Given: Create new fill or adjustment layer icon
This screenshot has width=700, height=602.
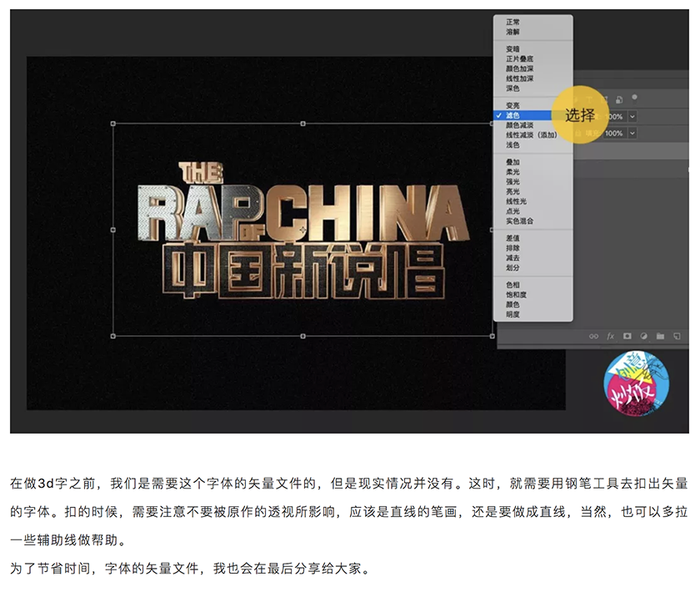Looking at the screenshot, I should pos(643,336).
